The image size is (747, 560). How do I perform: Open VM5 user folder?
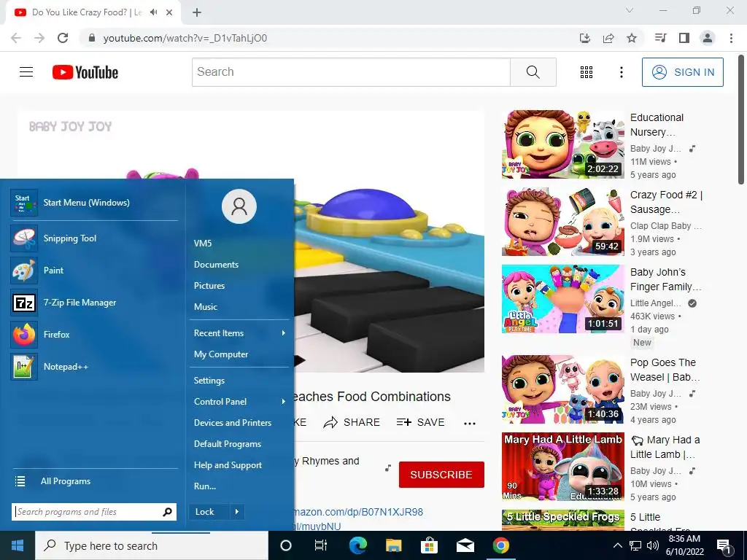point(203,244)
